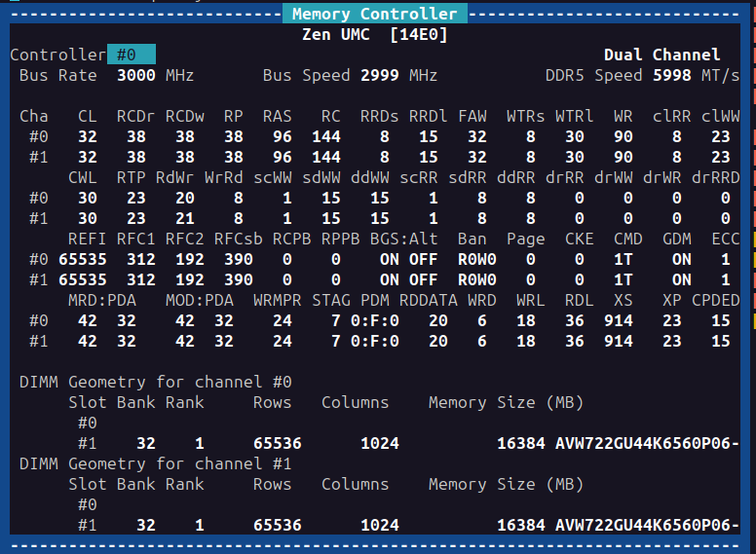Click the ECC column header
The image size is (756, 554).
click(x=725, y=239)
